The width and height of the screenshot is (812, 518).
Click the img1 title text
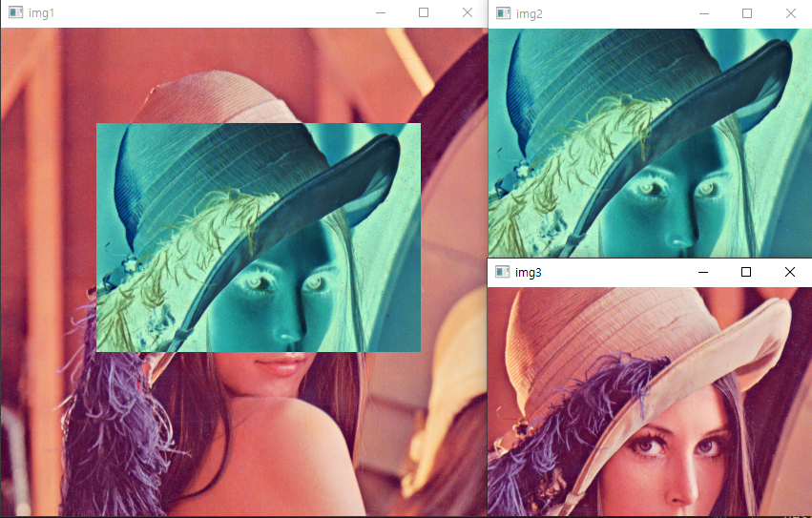coord(41,13)
